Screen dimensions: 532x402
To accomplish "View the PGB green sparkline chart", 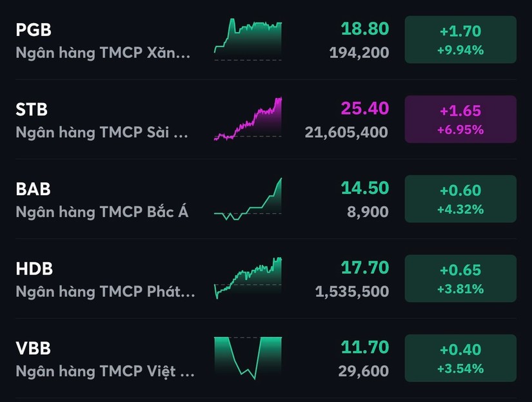I will click(x=248, y=39).
